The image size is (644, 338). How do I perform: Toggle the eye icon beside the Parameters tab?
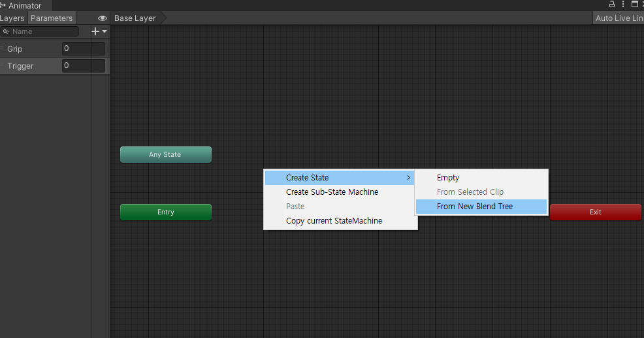coord(103,18)
